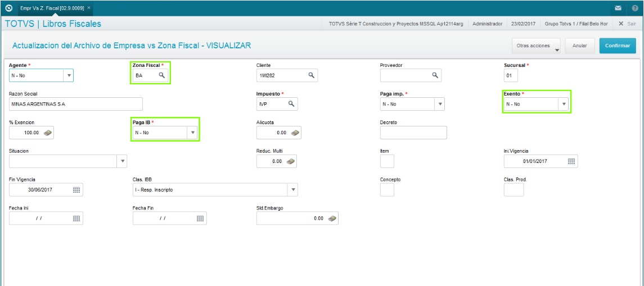Open the Fecha Ini calendar picker
This screenshot has height=286, width=644.
point(76,219)
